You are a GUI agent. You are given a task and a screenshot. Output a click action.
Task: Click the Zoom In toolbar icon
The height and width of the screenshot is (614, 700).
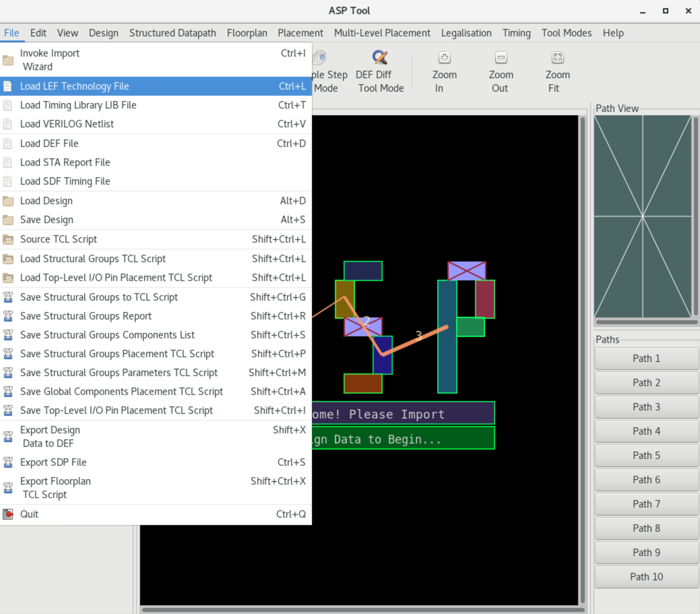444,57
